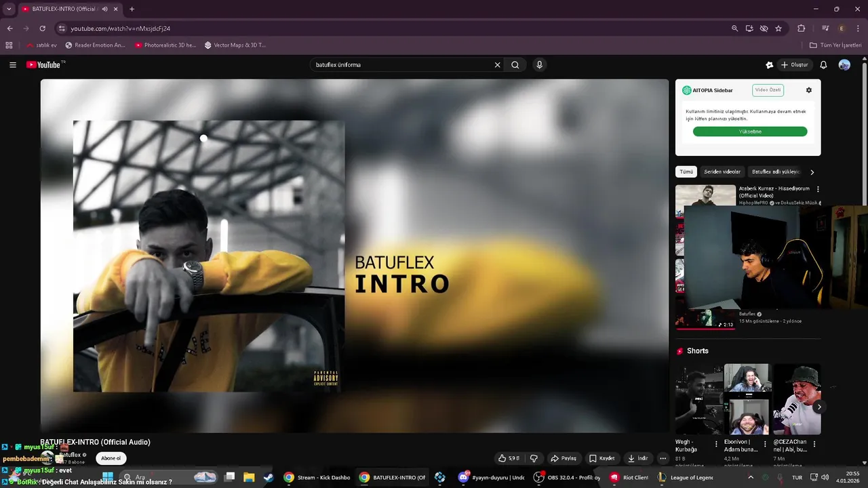868x488 pixels.
Task: Open the YouTube hamburger guide menu
Action: click(x=13, y=65)
